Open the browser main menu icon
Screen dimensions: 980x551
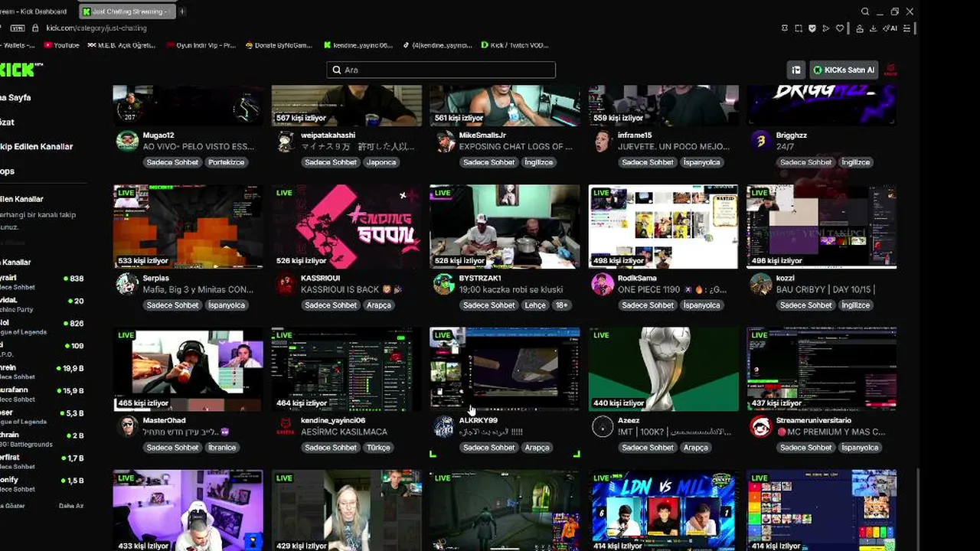coord(907,28)
